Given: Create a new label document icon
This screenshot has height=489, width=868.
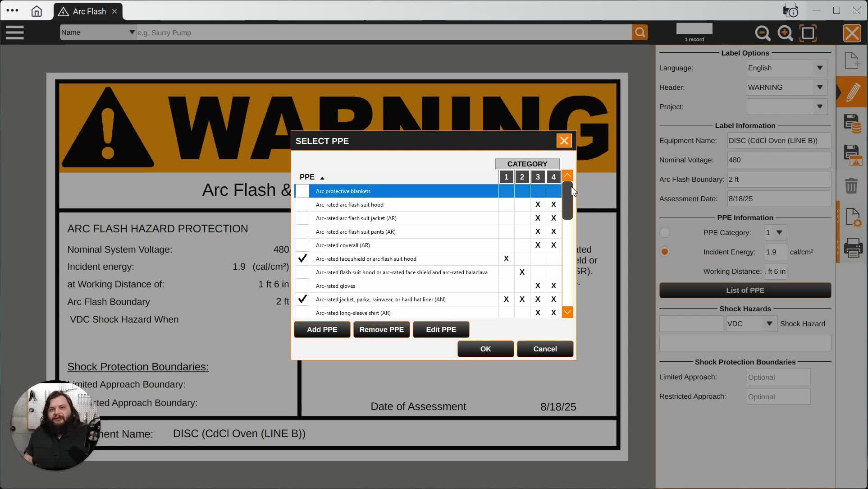Looking at the screenshot, I should click(x=852, y=61).
